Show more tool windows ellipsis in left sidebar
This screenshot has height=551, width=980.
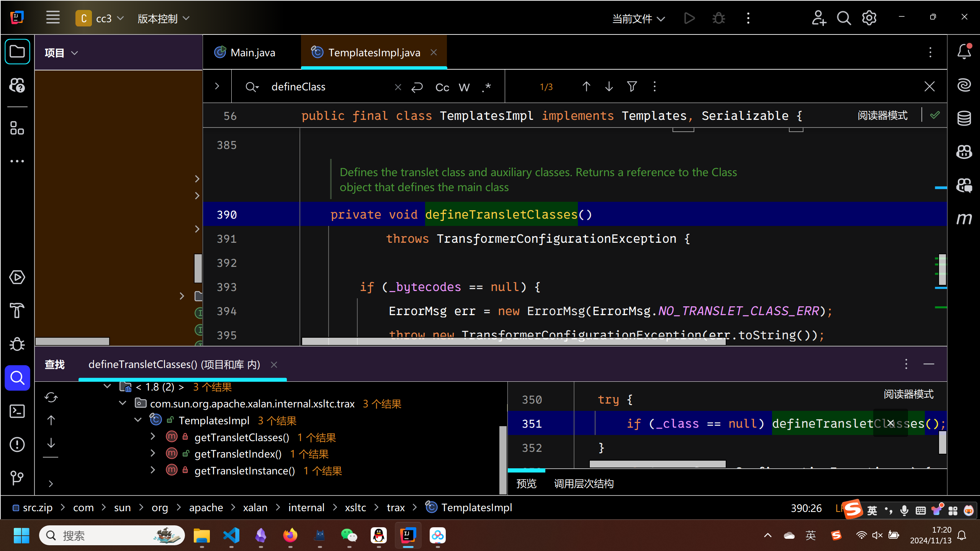click(x=17, y=161)
